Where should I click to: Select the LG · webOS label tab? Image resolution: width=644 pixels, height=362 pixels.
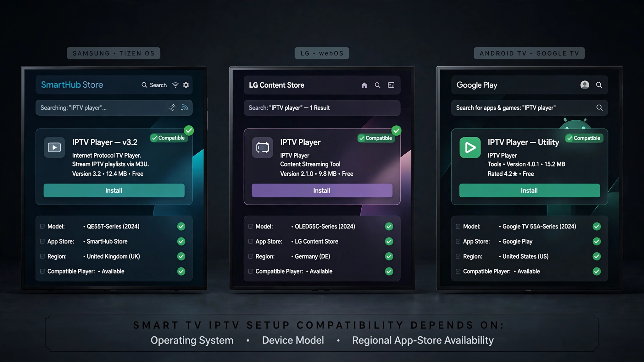[x=322, y=53]
